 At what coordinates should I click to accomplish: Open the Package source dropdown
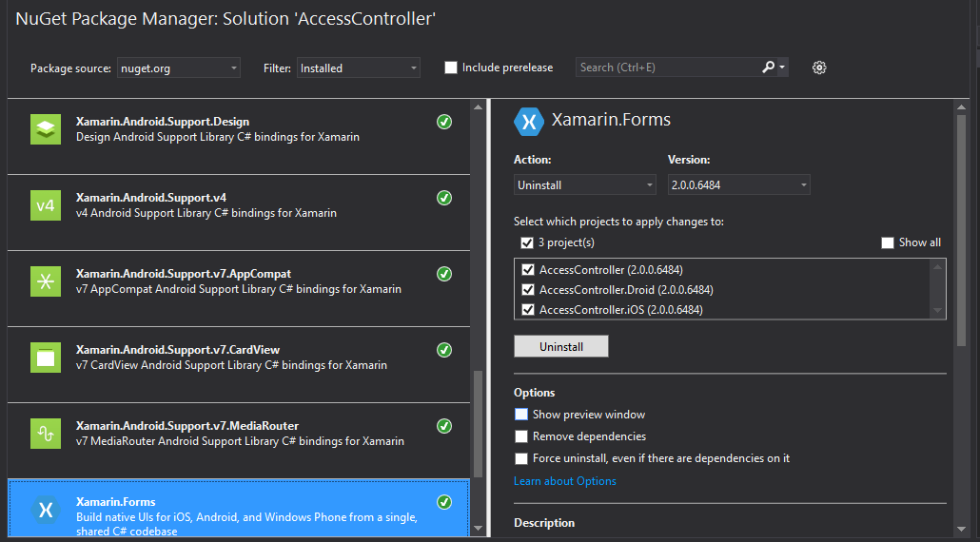pos(179,68)
